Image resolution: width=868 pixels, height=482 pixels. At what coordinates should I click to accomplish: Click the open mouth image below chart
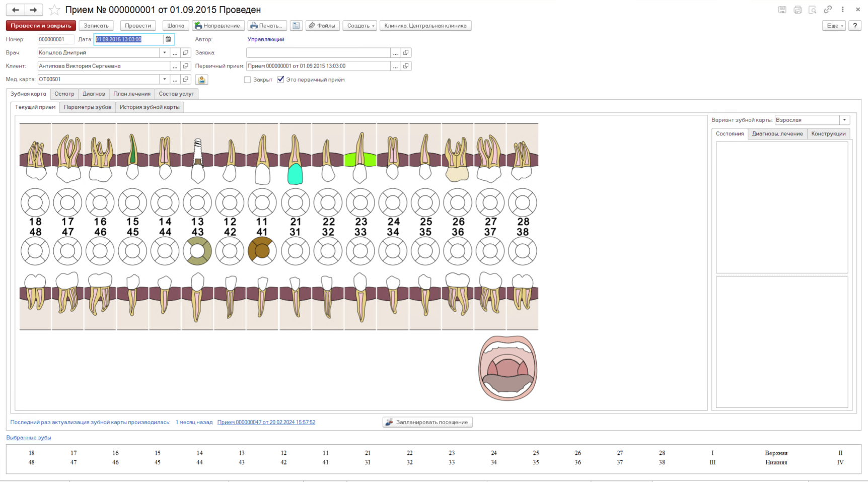pos(508,368)
